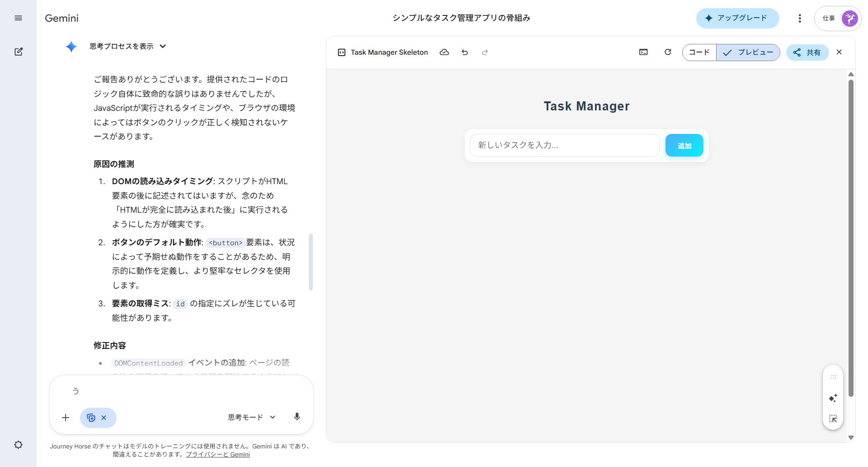Use the microphone for voice input
Screen dimensions: 868x467
pos(297,417)
